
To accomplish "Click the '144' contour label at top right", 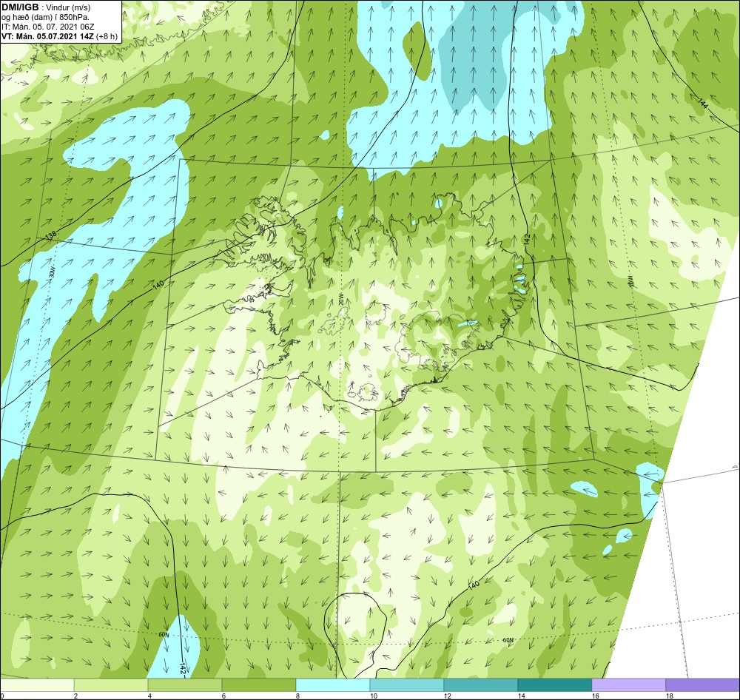I will coord(702,103).
